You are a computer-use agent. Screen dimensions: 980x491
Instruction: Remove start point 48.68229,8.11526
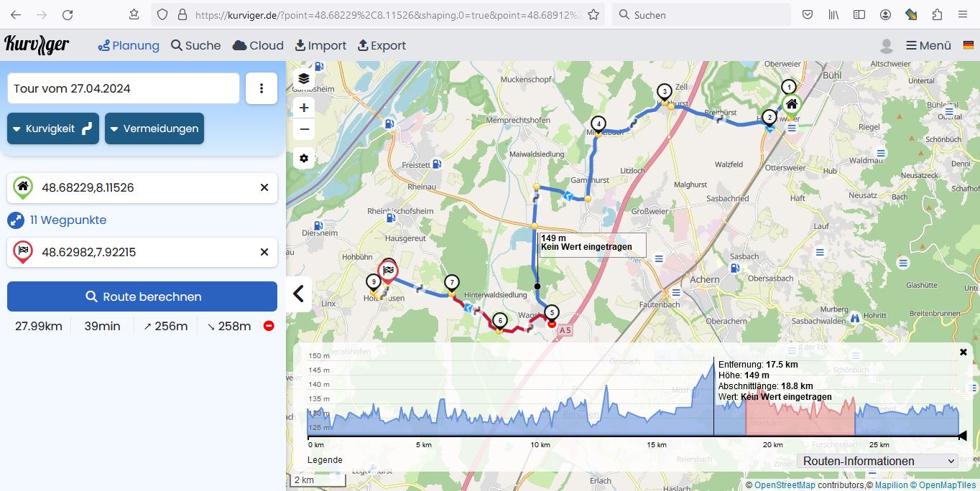click(x=264, y=187)
